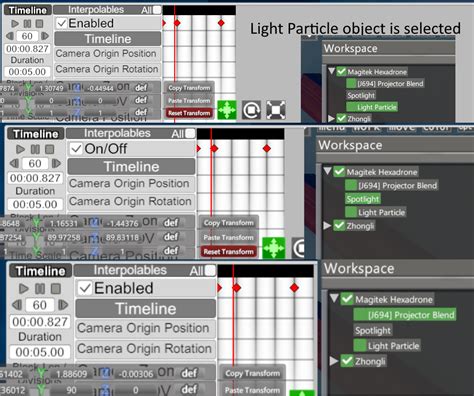Click previous-frame arrow left of 60 in bottom screenshot
This screenshot has height=396, width=474.
point(17,305)
